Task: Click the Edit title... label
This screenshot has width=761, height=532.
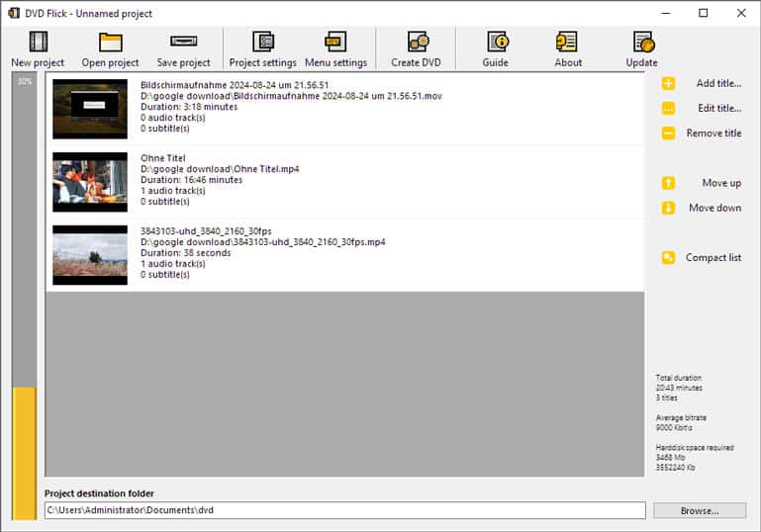Action: 719,108
